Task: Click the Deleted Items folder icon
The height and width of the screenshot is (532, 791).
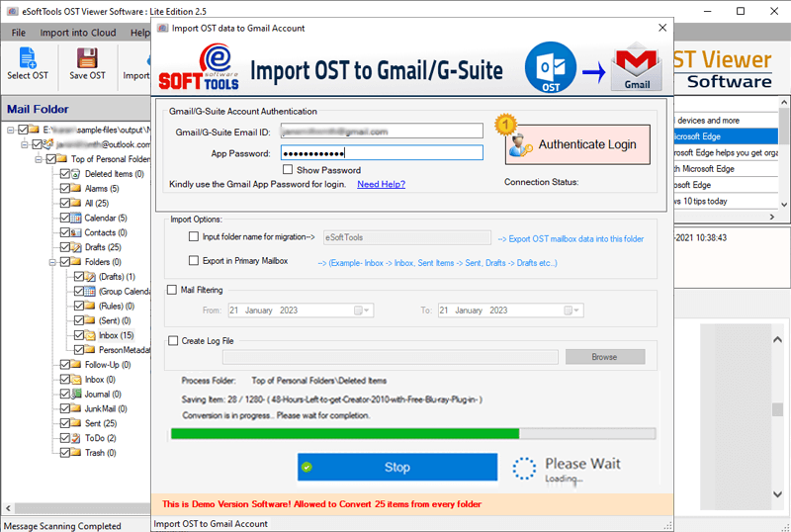Action: (x=76, y=174)
